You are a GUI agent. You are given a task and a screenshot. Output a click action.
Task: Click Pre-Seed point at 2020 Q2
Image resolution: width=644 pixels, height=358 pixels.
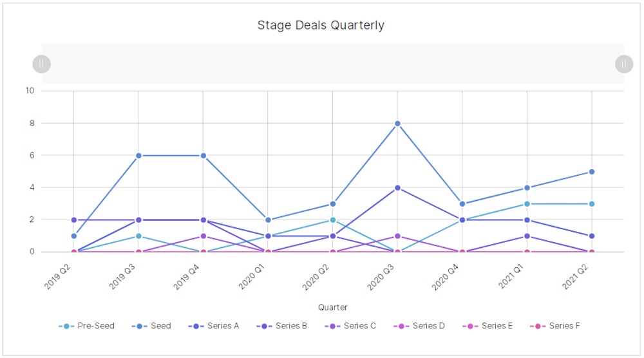click(x=332, y=220)
